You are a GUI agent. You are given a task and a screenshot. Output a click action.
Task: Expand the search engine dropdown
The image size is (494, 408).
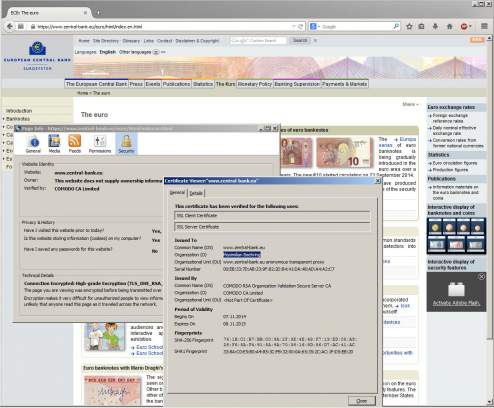(315, 26)
